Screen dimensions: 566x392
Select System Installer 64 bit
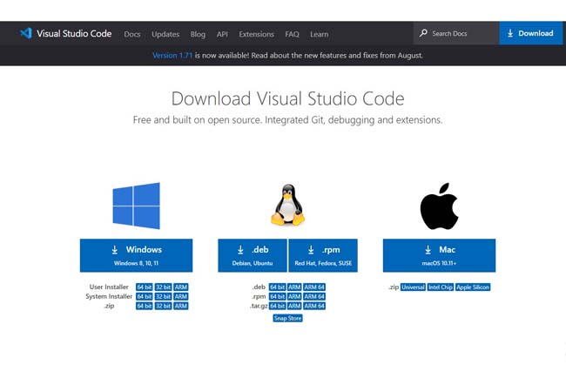tap(144, 296)
